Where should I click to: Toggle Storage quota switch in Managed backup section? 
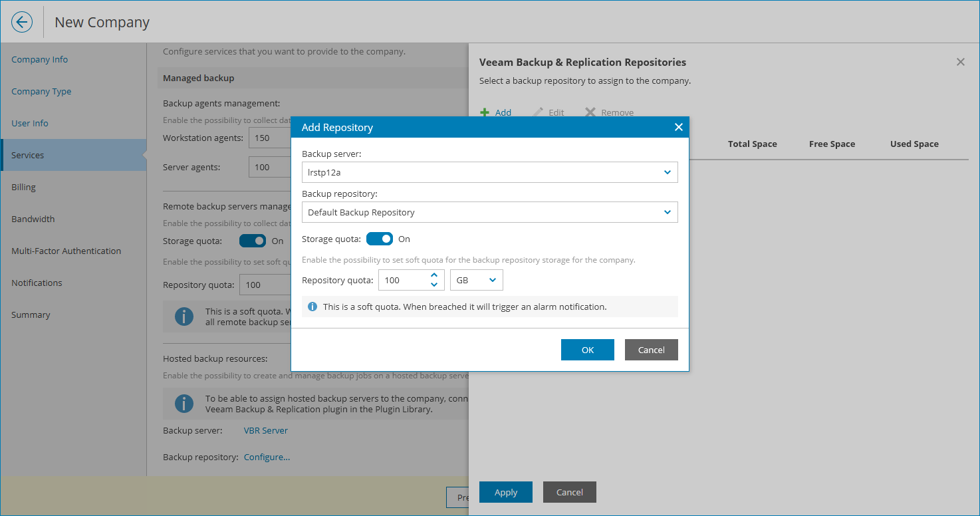(253, 241)
